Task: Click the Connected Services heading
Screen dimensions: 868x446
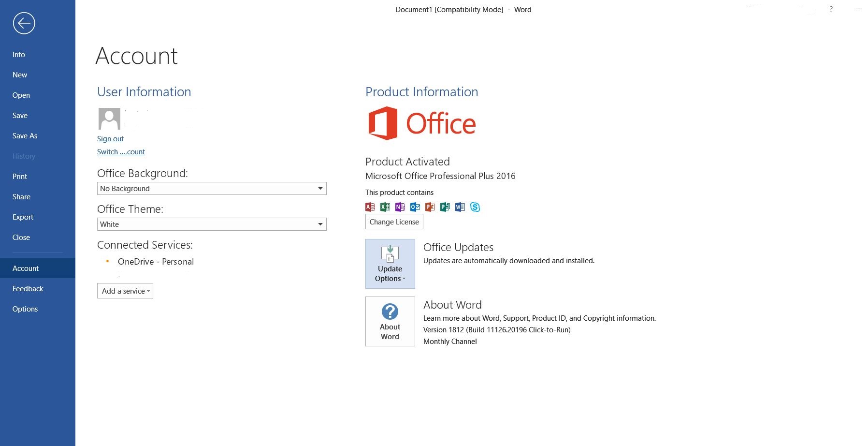Action: pos(145,245)
